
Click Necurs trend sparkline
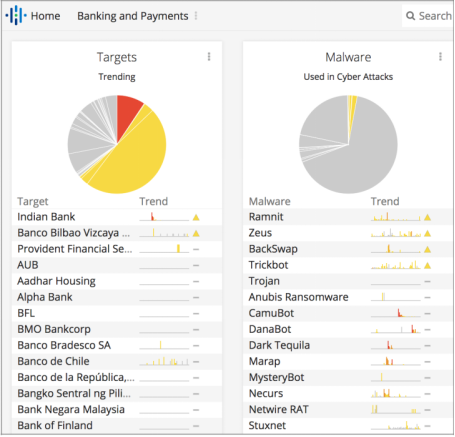click(x=396, y=393)
